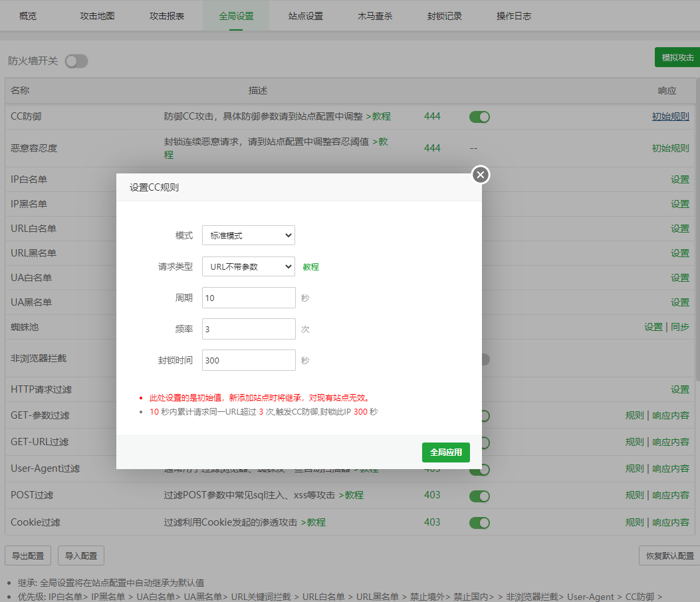Open 设置 for HTTP请求过滤

point(680,389)
